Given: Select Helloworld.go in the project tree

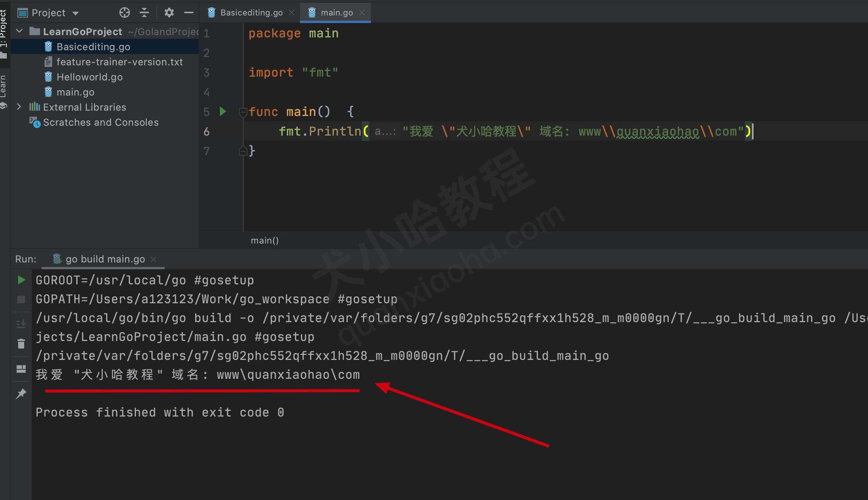Looking at the screenshot, I should tap(90, 77).
